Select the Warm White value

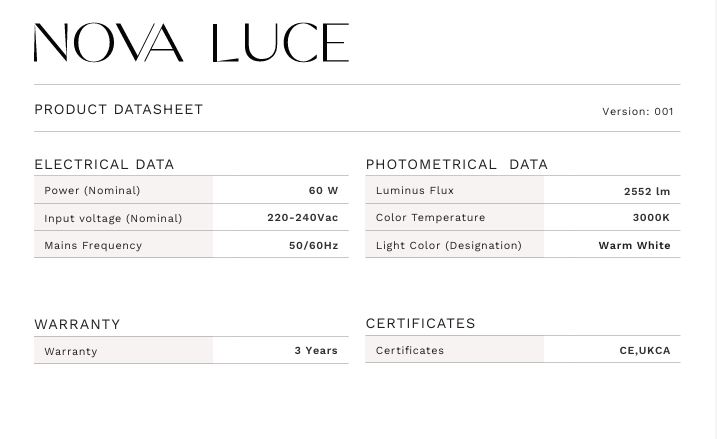tap(634, 246)
